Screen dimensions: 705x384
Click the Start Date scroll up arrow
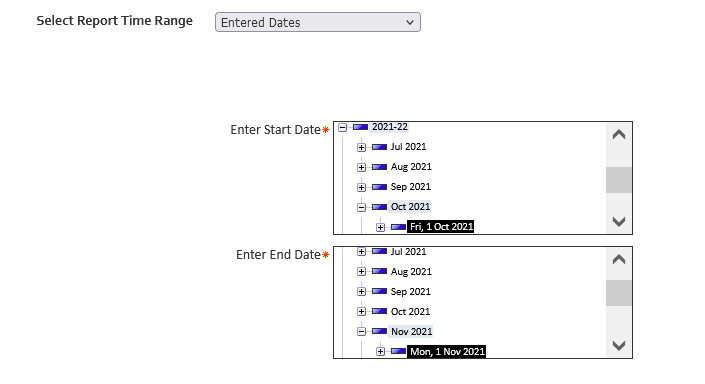[619, 134]
